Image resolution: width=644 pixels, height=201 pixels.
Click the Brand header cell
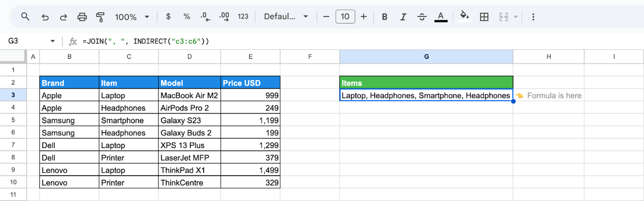(x=69, y=83)
